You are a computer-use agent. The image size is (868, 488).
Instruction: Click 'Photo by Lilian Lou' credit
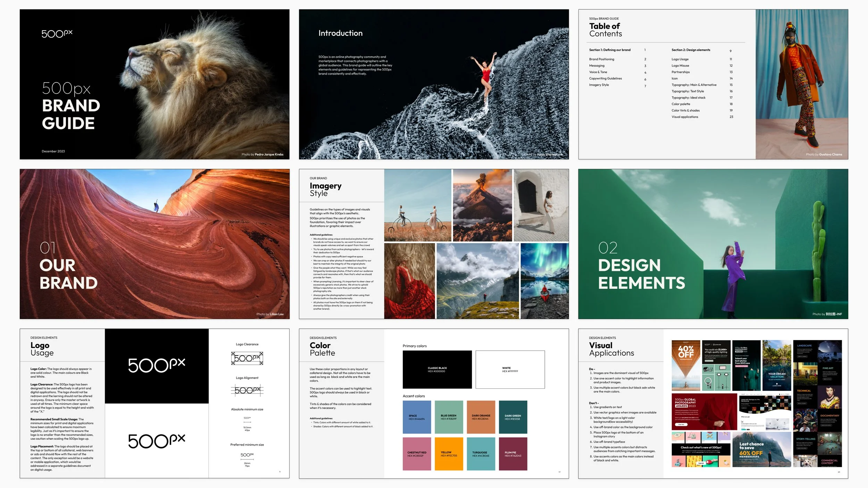(x=270, y=314)
